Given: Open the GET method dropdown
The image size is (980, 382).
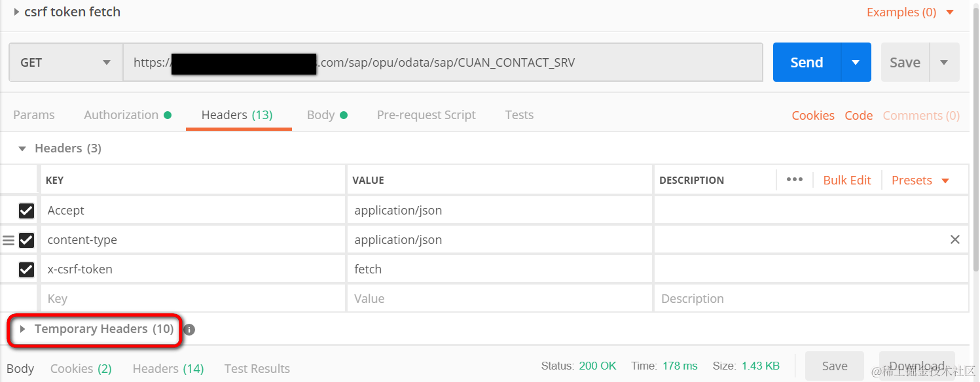Looking at the screenshot, I should click(65, 62).
